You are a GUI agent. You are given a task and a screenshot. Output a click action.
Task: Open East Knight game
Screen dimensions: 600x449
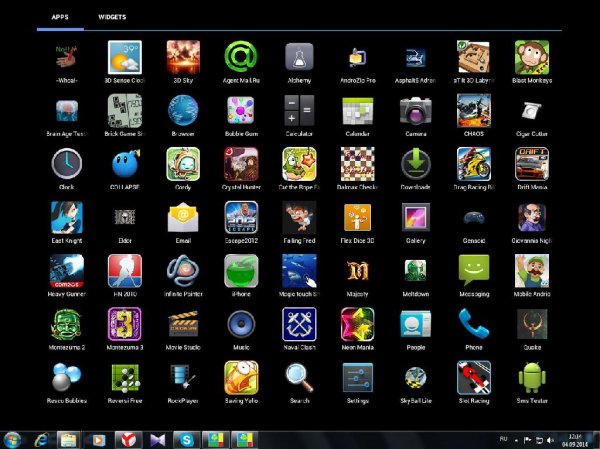67,217
